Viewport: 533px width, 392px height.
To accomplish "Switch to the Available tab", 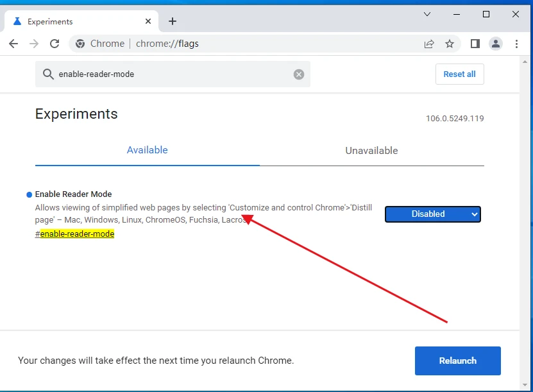I will coord(147,150).
